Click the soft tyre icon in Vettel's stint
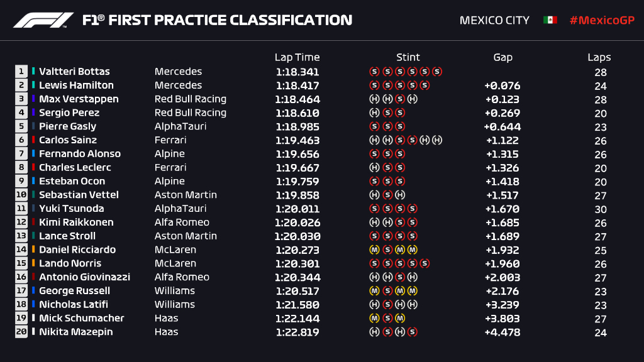 (x=387, y=195)
